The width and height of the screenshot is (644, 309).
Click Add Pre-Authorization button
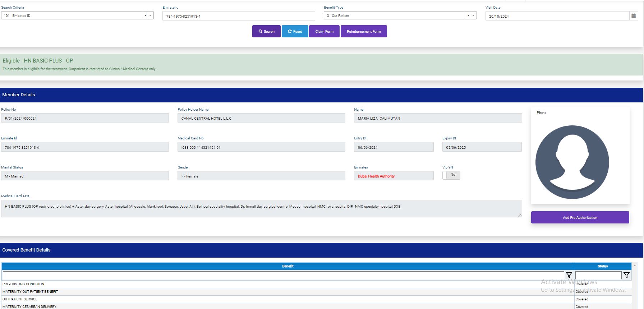point(580,217)
